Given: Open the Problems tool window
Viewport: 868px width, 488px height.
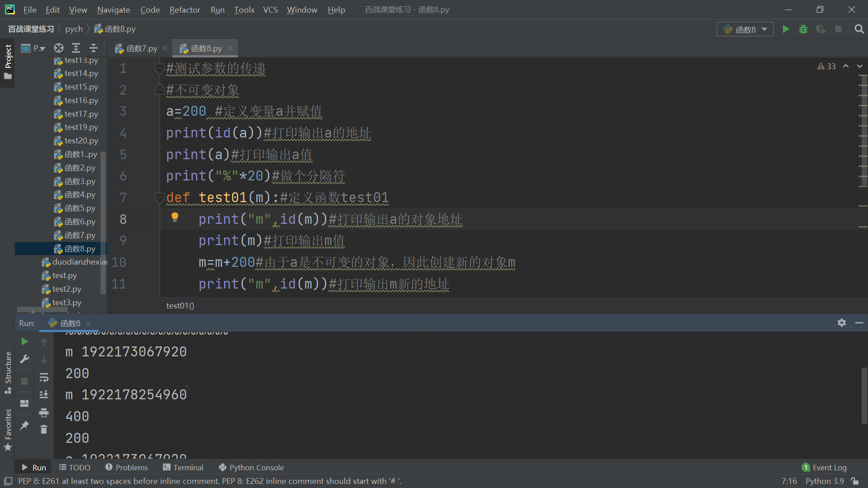Looking at the screenshot, I should coord(127,467).
